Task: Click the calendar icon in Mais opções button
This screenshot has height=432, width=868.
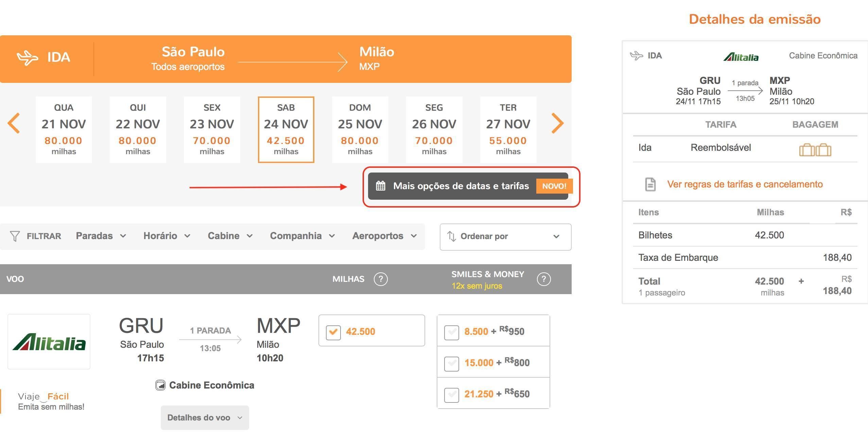Action: (x=381, y=186)
